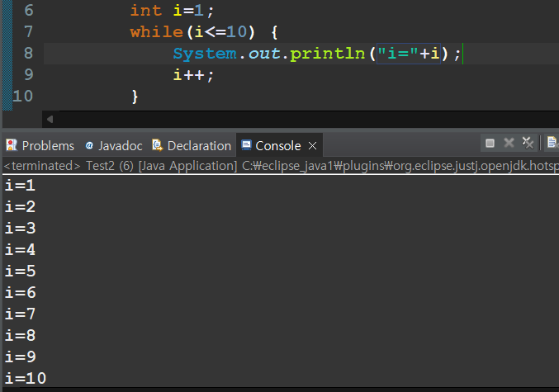Click the number 10 in while condition
Screen dimensions: 559x392
[x=236, y=31]
